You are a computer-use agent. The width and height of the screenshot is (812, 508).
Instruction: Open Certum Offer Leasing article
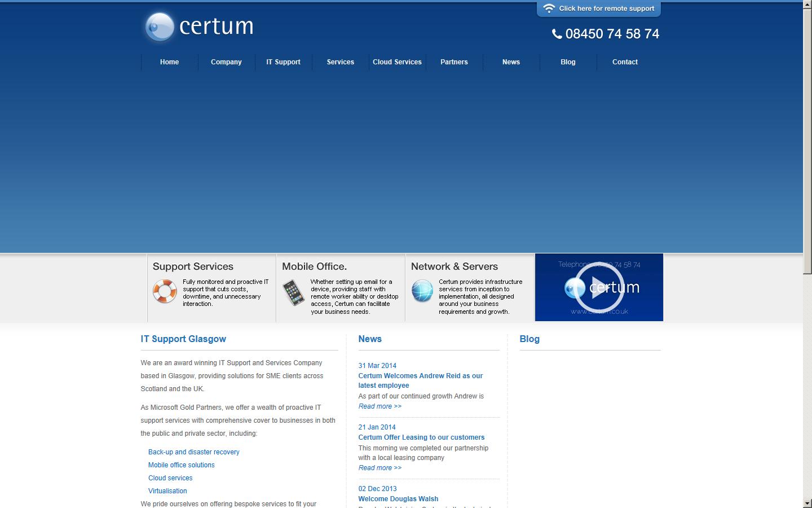tap(421, 437)
